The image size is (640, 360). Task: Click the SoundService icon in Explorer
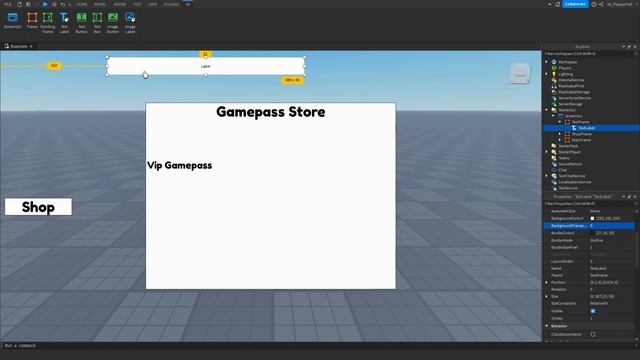(554, 164)
